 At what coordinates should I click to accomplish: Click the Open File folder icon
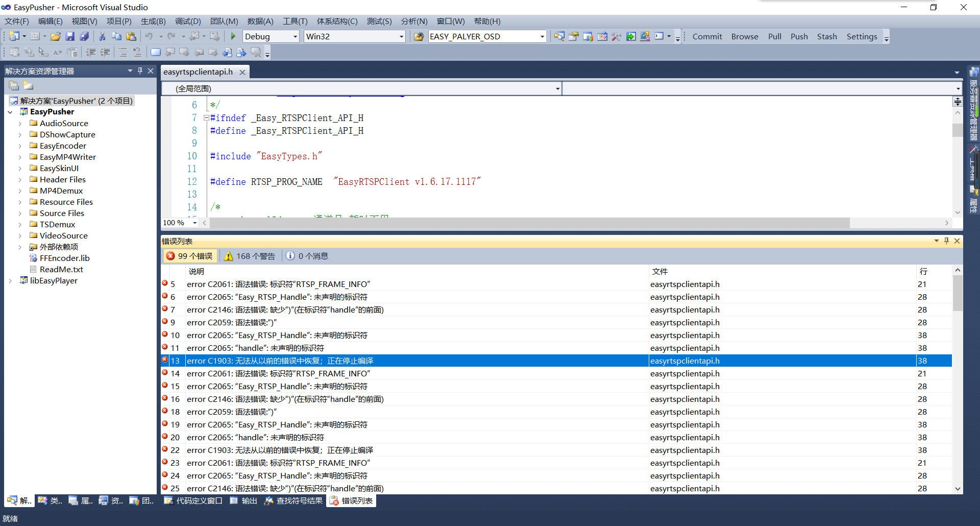tap(56, 36)
